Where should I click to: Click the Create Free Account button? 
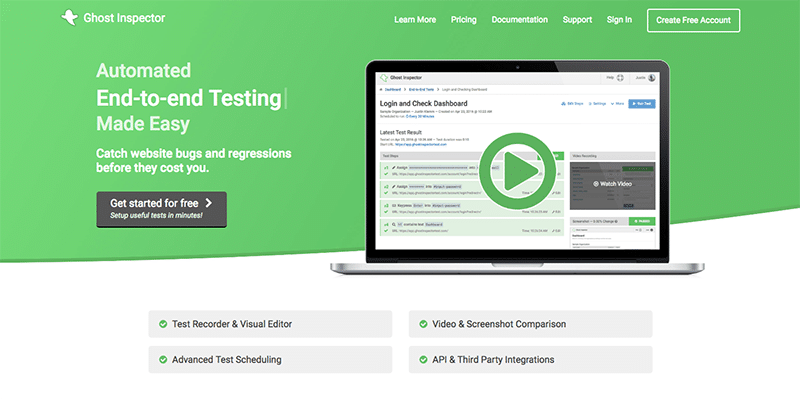(693, 20)
